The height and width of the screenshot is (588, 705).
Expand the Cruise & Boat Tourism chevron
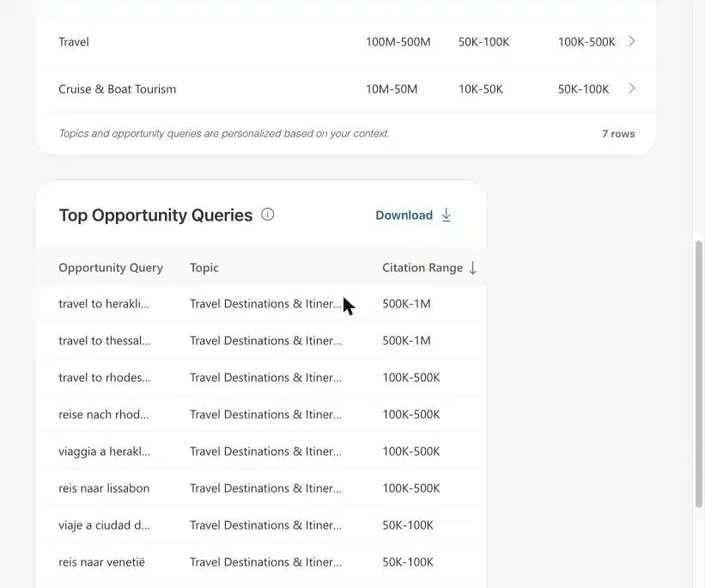coord(632,88)
